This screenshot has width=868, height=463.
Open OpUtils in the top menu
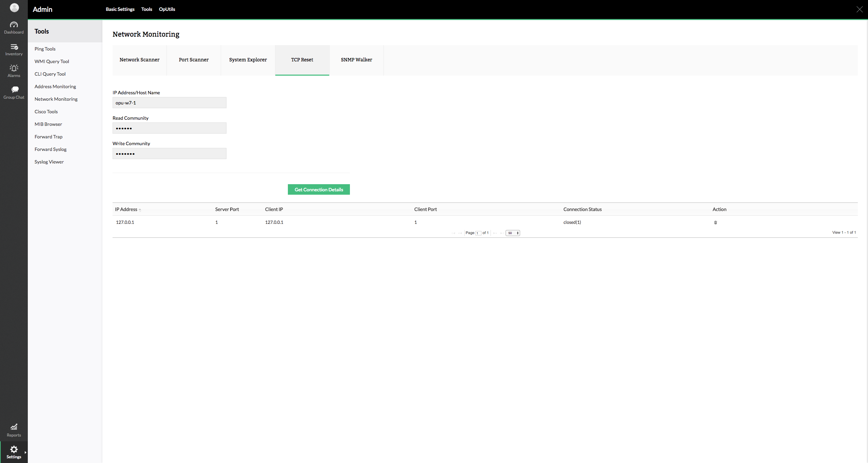[167, 9]
